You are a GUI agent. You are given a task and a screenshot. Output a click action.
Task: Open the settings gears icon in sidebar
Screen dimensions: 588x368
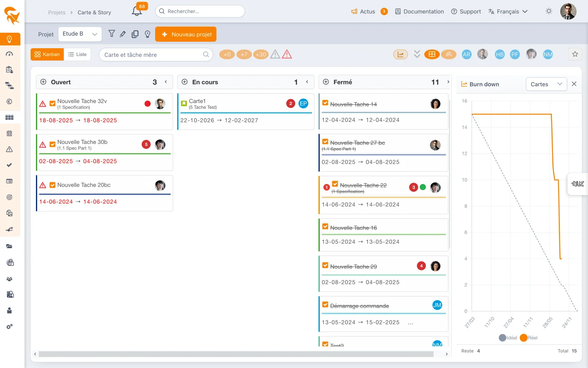pyautogui.click(x=9, y=326)
